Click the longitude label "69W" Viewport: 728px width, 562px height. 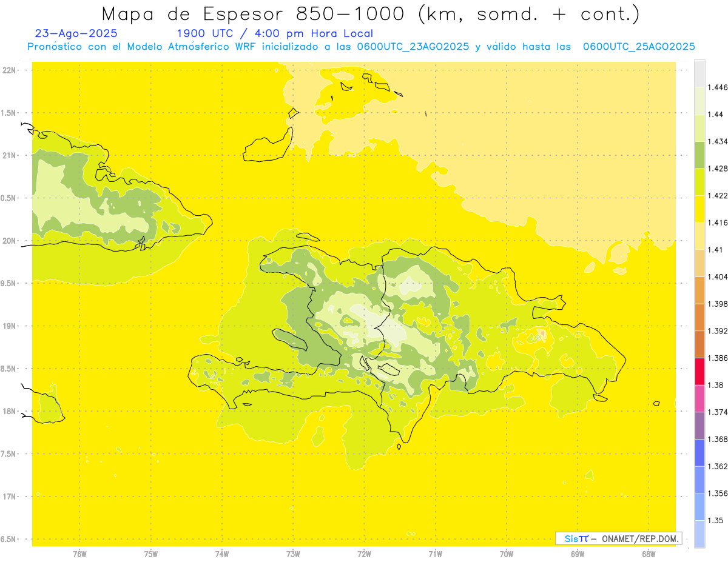pyautogui.click(x=578, y=554)
